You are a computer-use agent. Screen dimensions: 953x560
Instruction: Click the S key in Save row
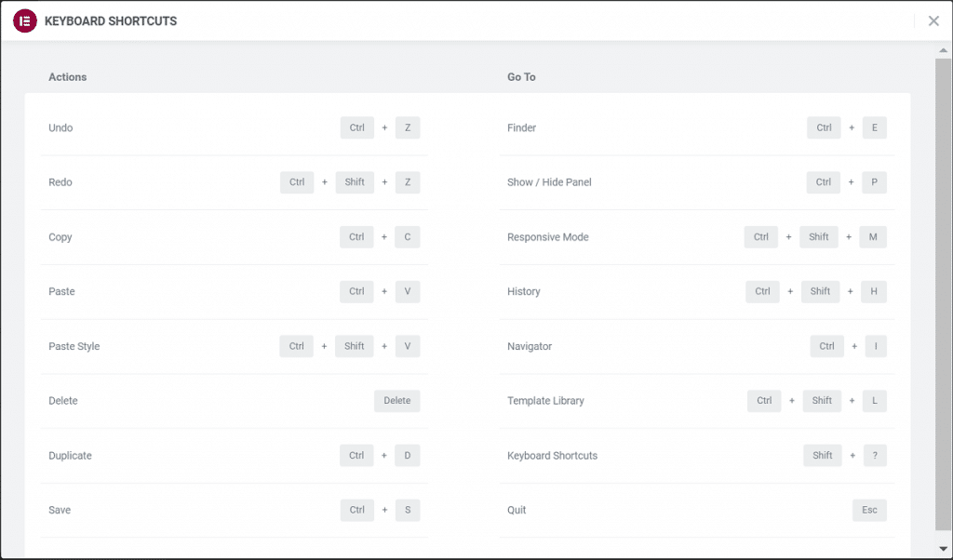coord(408,510)
